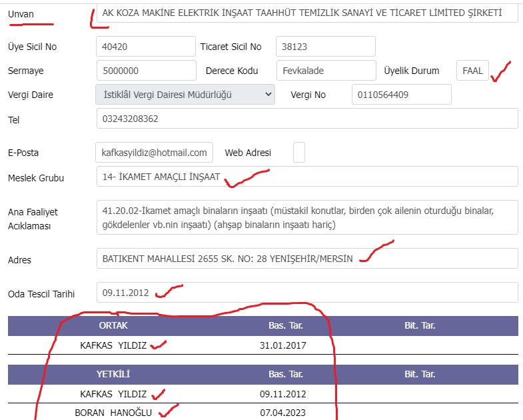Click the Tel label

coord(14,120)
